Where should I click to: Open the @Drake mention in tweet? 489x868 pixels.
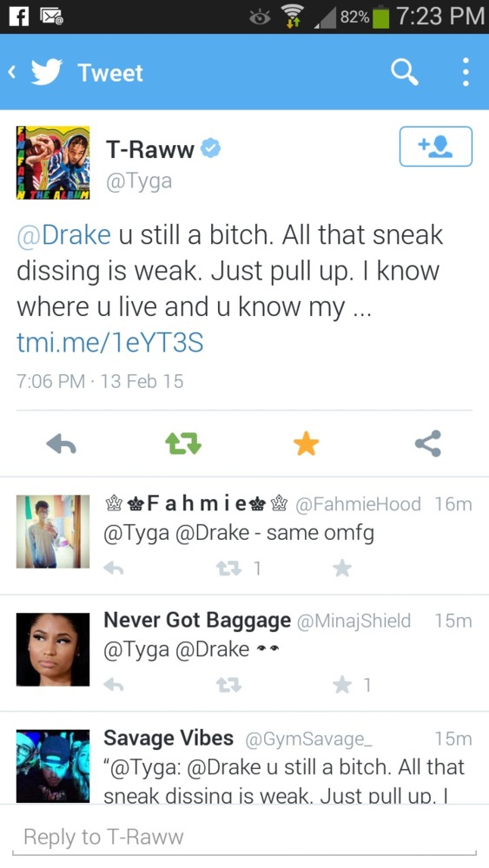click(63, 234)
